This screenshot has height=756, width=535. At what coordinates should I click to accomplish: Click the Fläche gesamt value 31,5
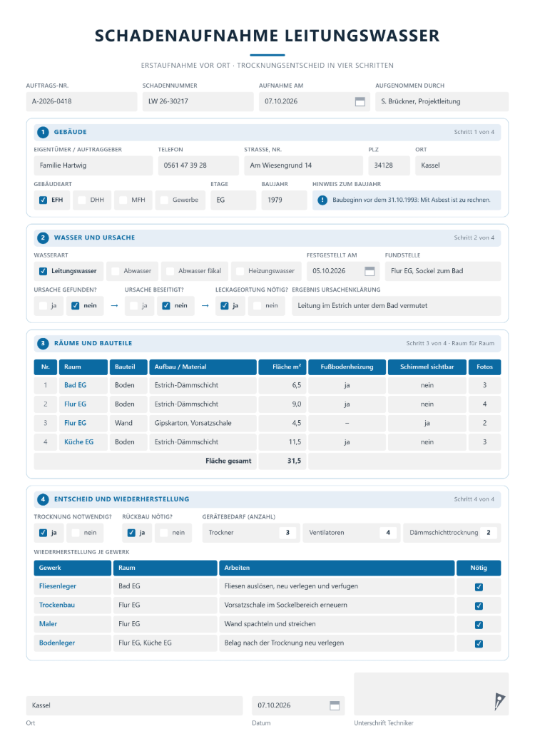click(x=295, y=461)
